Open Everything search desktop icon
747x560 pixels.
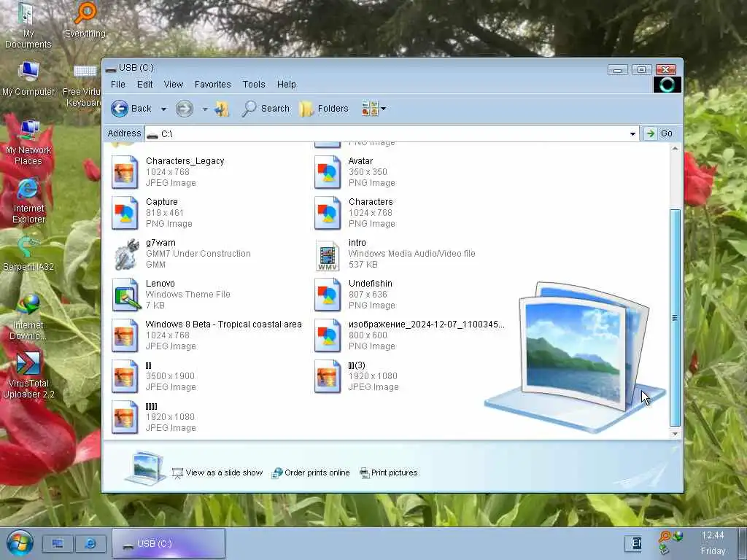pyautogui.click(x=85, y=20)
